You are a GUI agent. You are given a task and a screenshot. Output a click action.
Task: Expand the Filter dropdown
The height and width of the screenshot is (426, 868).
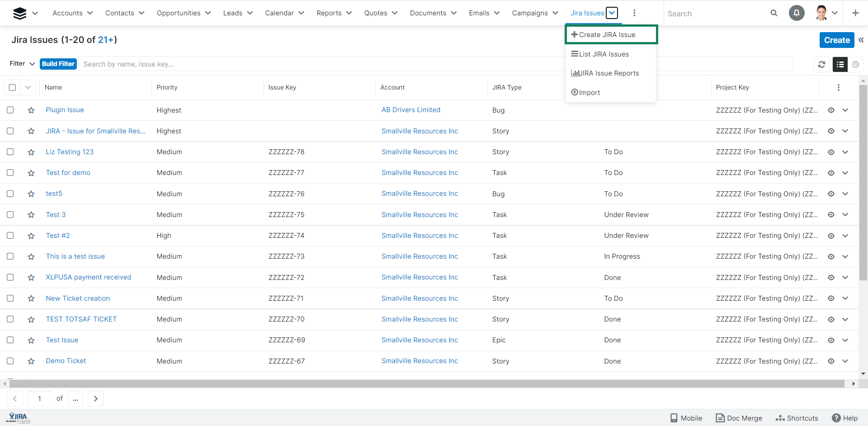coord(22,64)
